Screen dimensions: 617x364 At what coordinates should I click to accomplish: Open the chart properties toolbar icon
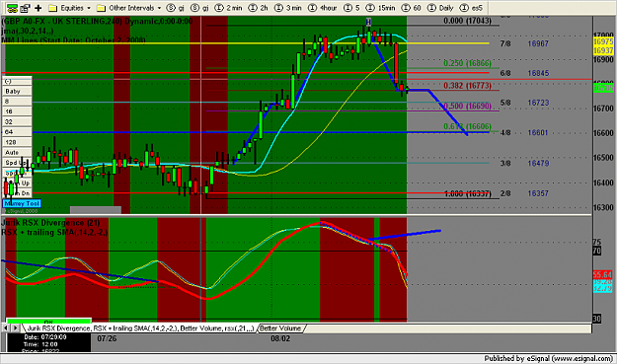point(26,8)
